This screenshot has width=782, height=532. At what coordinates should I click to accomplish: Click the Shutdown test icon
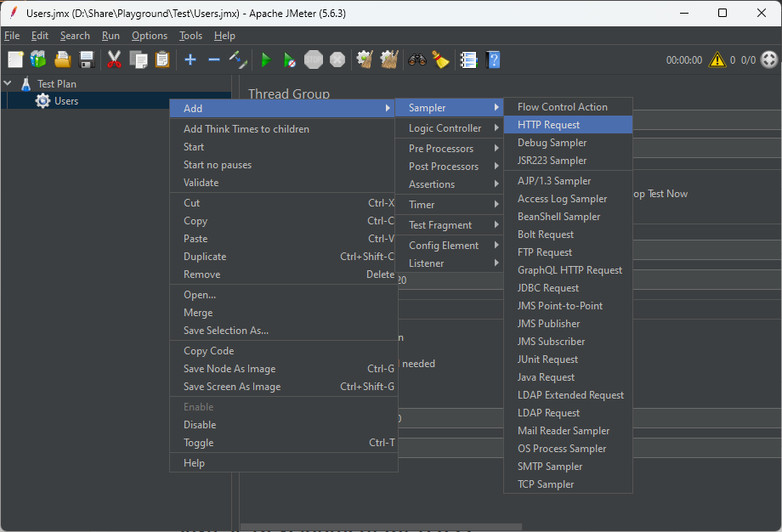[337, 59]
